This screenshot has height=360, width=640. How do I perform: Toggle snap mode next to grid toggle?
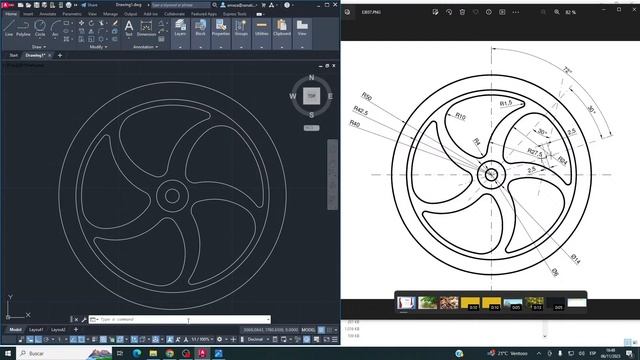click(329, 330)
